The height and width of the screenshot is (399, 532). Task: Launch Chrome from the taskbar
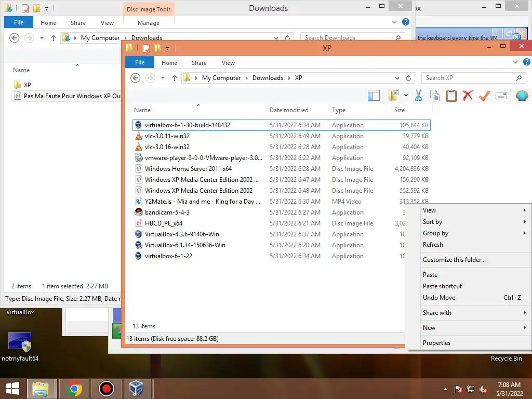[74, 389]
